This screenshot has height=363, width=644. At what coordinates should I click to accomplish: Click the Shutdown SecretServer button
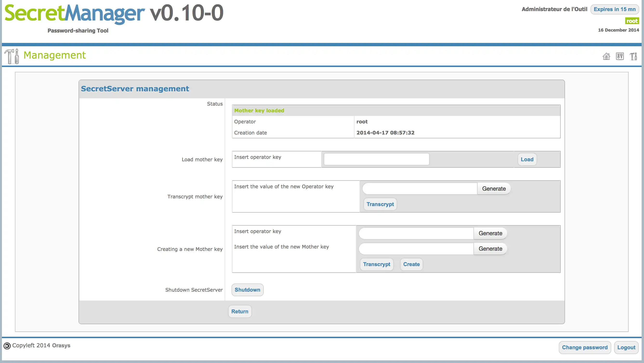247,289
